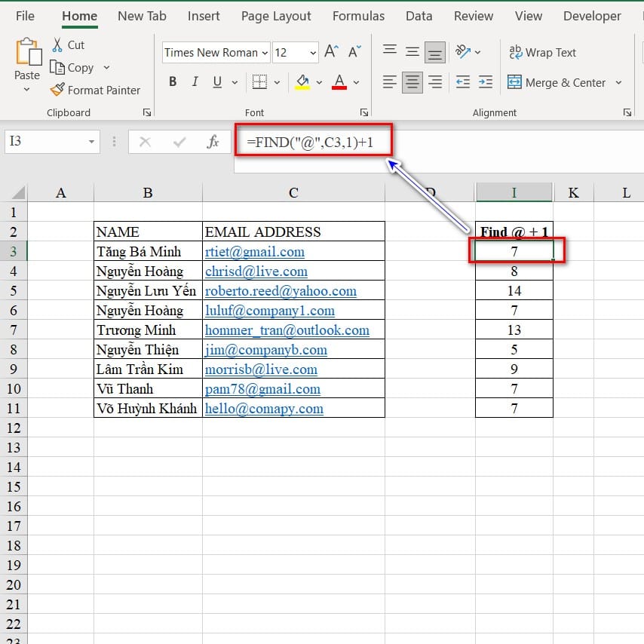Click the Insert Function fx icon
The image size is (644, 644).
213,142
